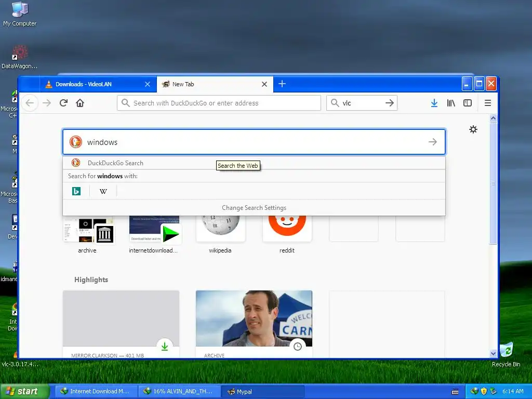Open the Library icon
532x399 pixels.
451,103
